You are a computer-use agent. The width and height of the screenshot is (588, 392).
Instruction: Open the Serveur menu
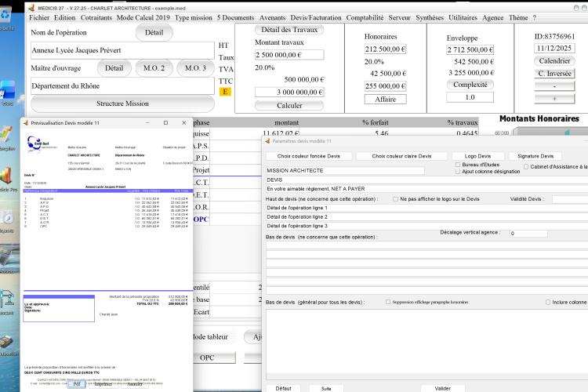click(x=399, y=17)
